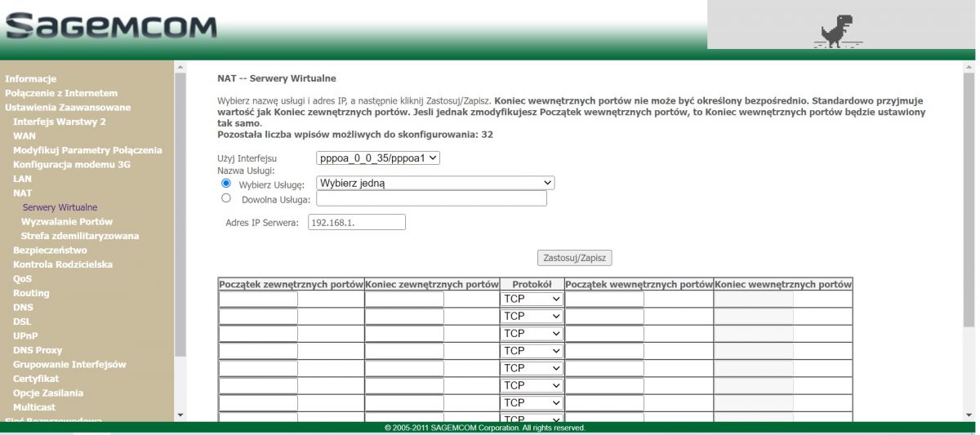The height and width of the screenshot is (435, 980).
Task: Click the Adres IP Serwera field
Action: coord(357,222)
